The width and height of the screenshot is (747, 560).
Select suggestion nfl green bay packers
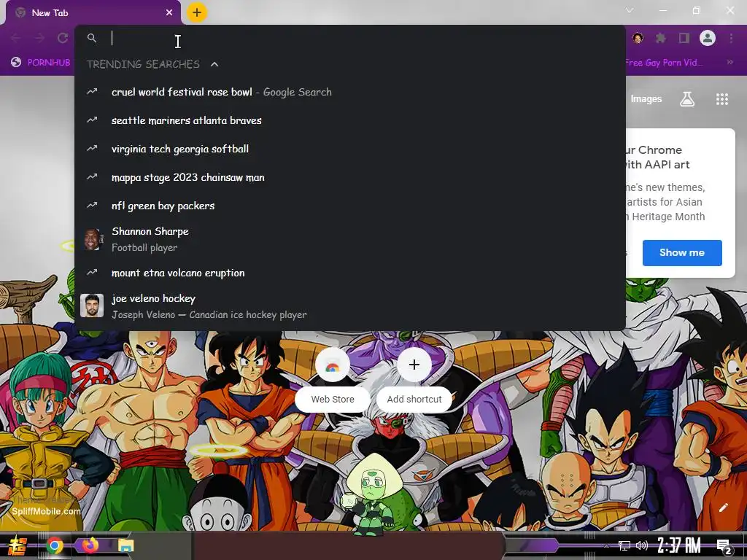coord(349,206)
